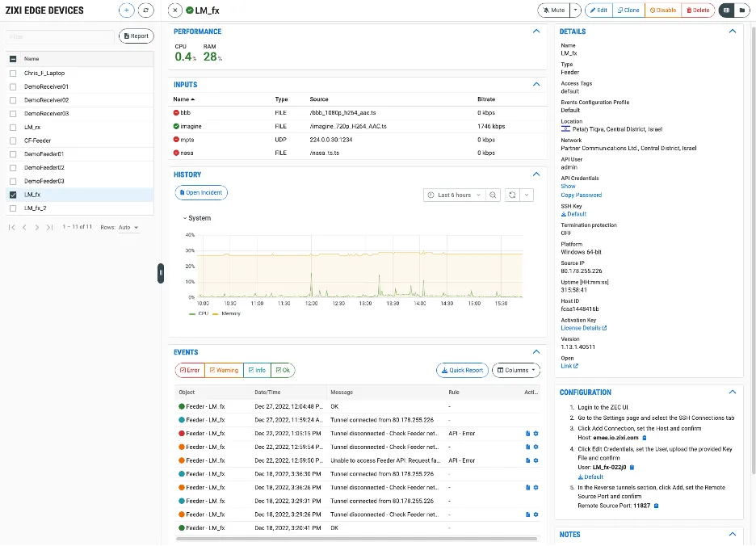Image resolution: width=756 pixels, height=546 pixels.
Task: Check the Chris_F_Laptop device checkbox
Action: tap(13, 73)
